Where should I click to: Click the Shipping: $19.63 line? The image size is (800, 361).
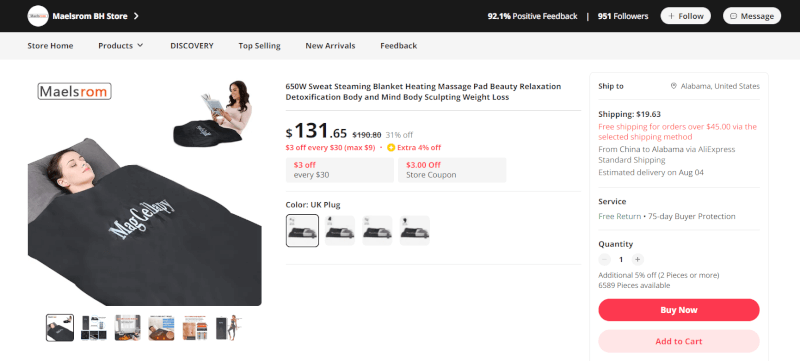[x=629, y=114]
